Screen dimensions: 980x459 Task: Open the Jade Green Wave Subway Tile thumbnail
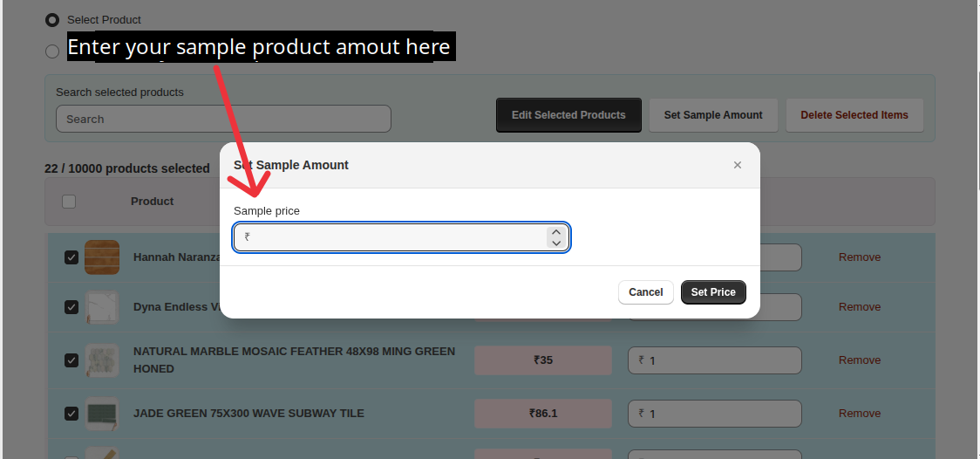pyautogui.click(x=102, y=414)
